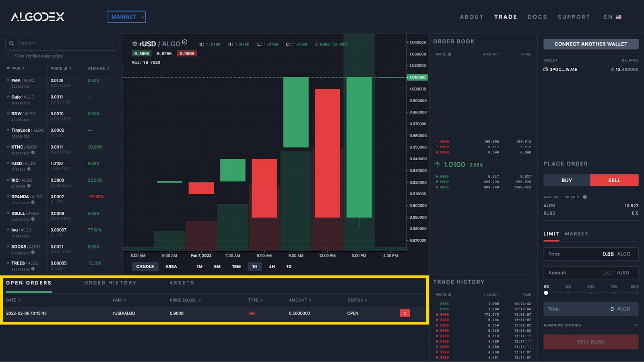The image size is (644, 362).
Task: Favorite the Cujo/ALGO pair star
Action: point(8,97)
